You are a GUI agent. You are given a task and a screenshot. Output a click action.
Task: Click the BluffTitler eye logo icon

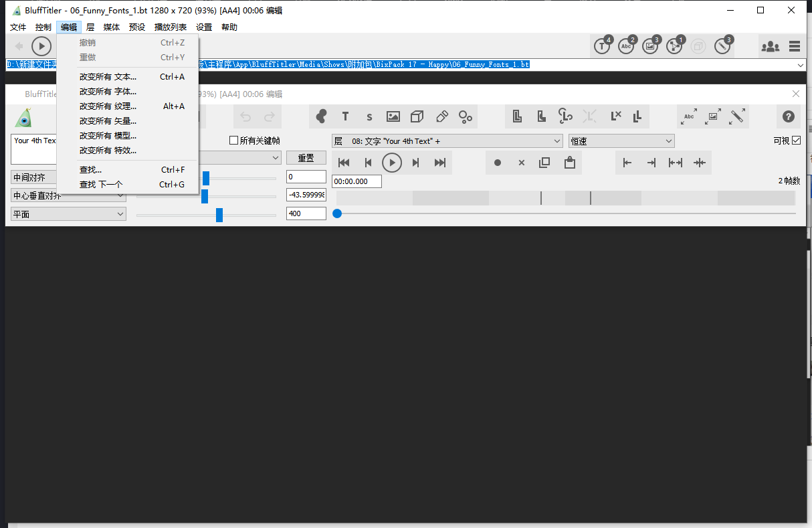[24, 118]
